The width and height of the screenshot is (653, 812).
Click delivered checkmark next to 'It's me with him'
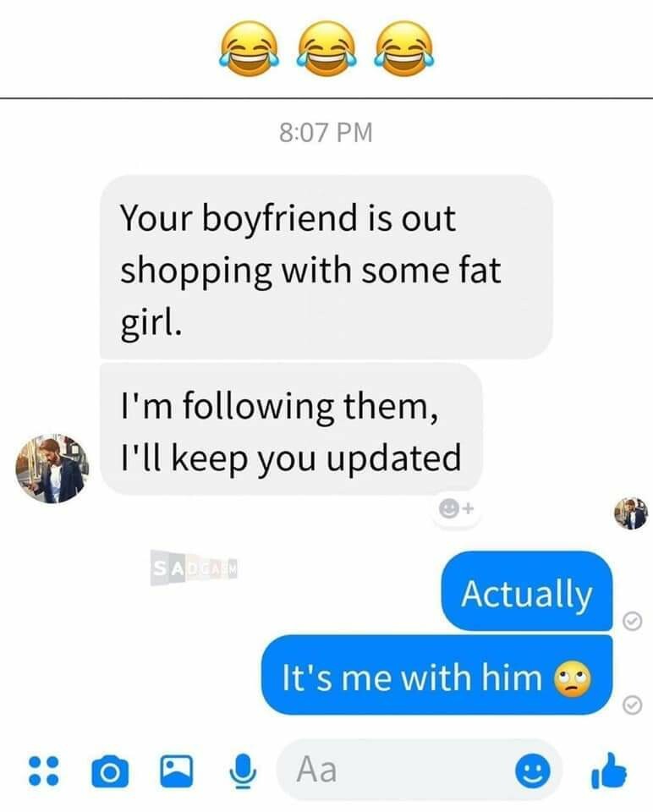pos(633,705)
